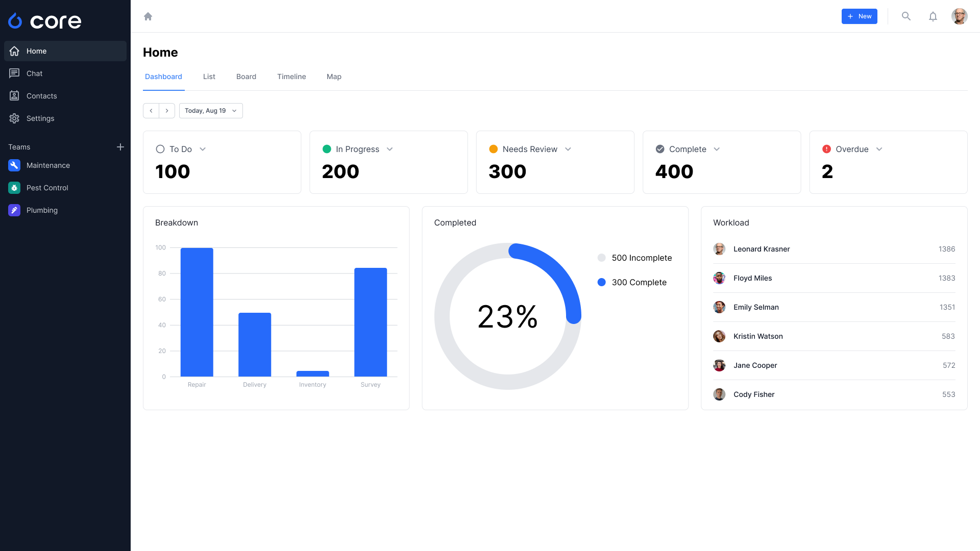Expand the Needs Review status dropdown
Viewport: 980px width, 551px height.
[568, 149]
